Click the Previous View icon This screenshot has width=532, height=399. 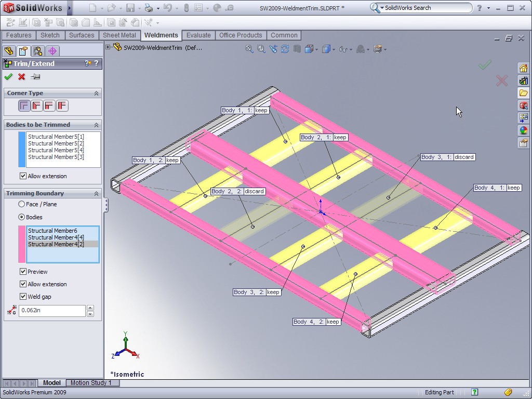click(x=273, y=49)
